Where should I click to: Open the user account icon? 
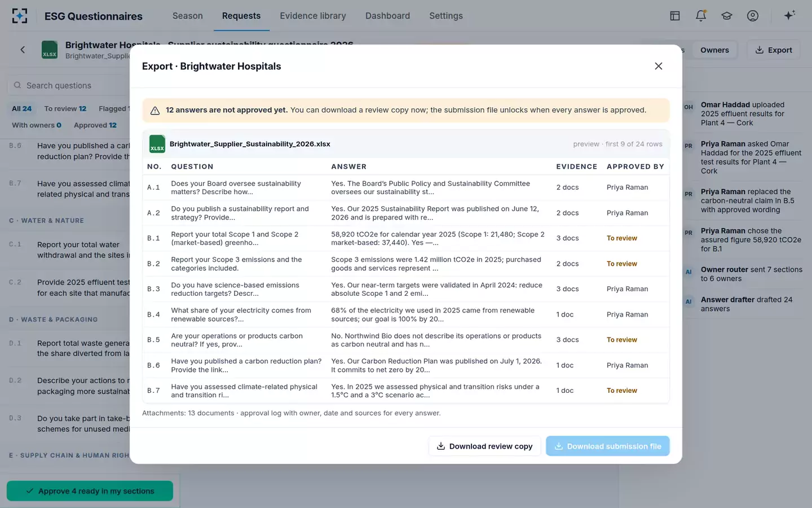coord(753,16)
